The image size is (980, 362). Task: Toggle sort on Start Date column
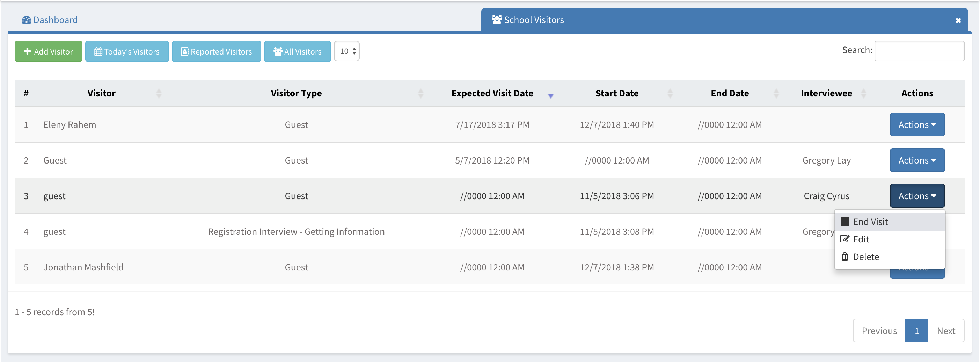[x=670, y=93]
